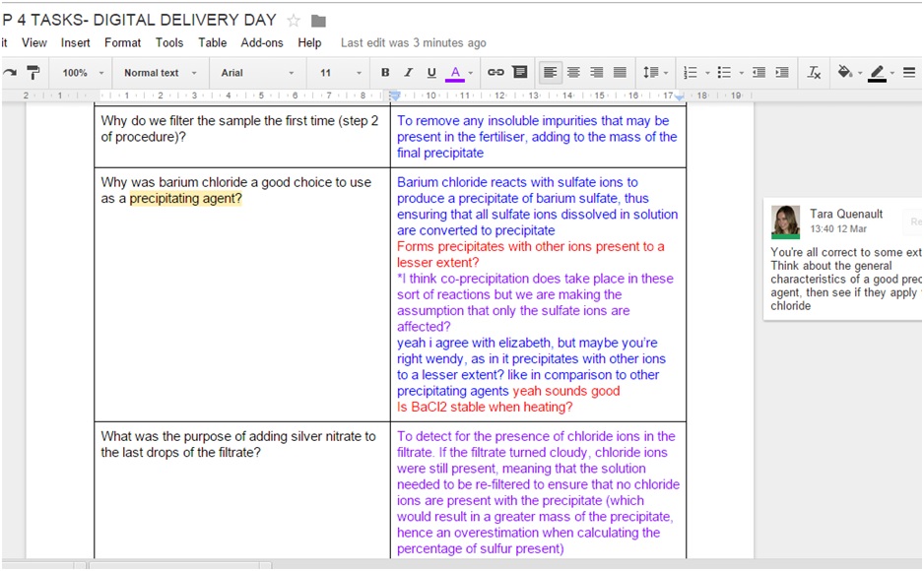This screenshot has width=924, height=571.
Task: Open the Arial font dropdown
Action: (x=256, y=73)
